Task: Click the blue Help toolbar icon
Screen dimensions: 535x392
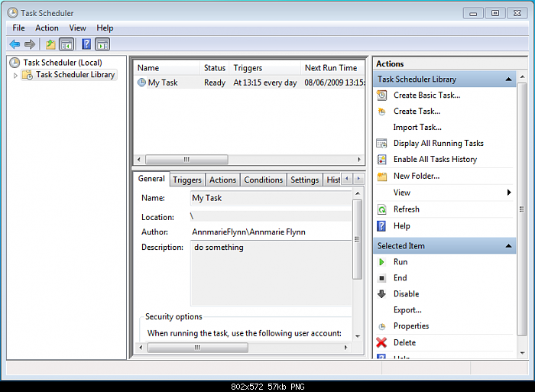Action: (x=86, y=44)
